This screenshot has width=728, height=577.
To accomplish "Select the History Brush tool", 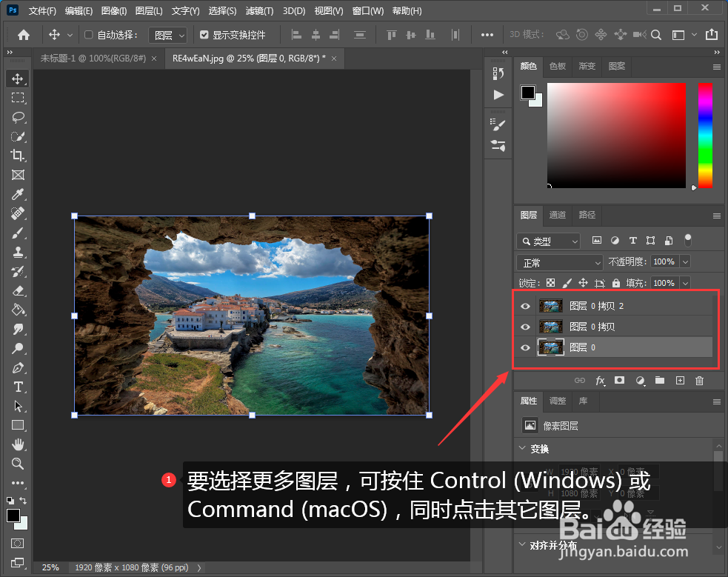I will [18, 272].
